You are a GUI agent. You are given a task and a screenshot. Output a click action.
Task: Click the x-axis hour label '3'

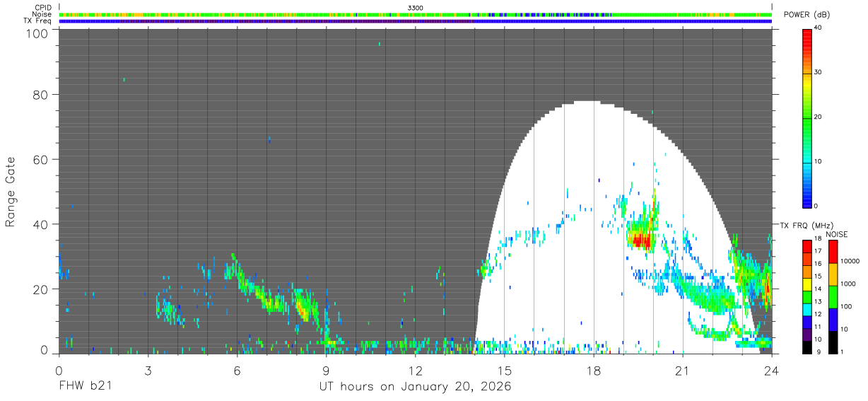click(148, 370)
